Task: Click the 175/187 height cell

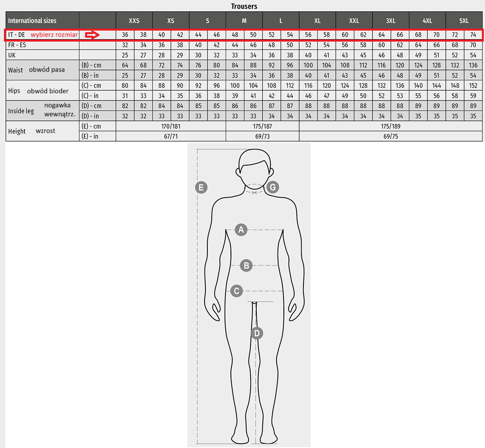Action: (x=262, y=126)
